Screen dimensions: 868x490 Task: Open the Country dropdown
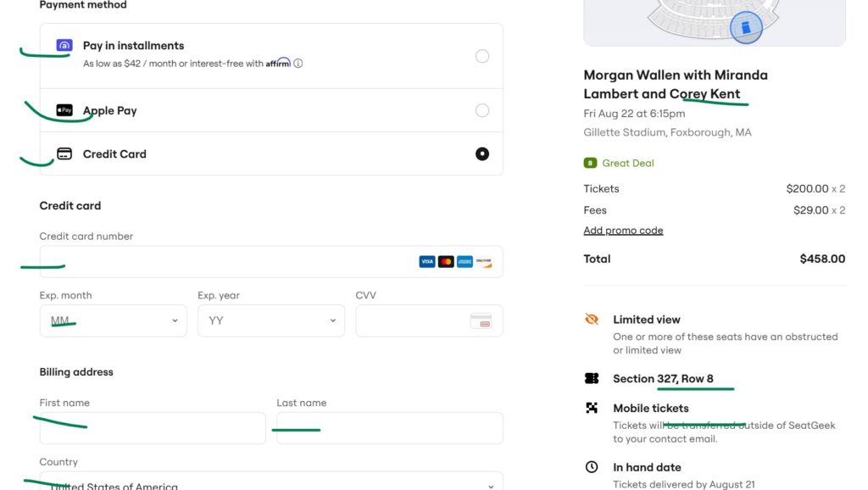pos(271,482)
